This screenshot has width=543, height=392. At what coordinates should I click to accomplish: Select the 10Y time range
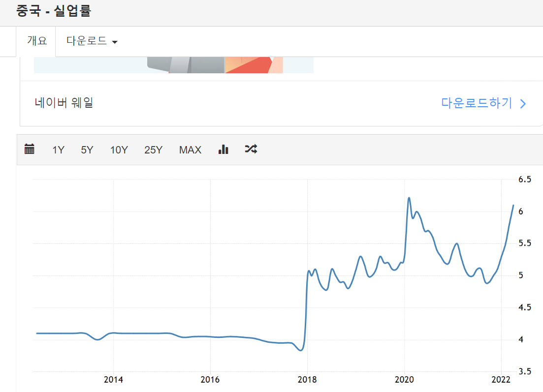[119, 150]
